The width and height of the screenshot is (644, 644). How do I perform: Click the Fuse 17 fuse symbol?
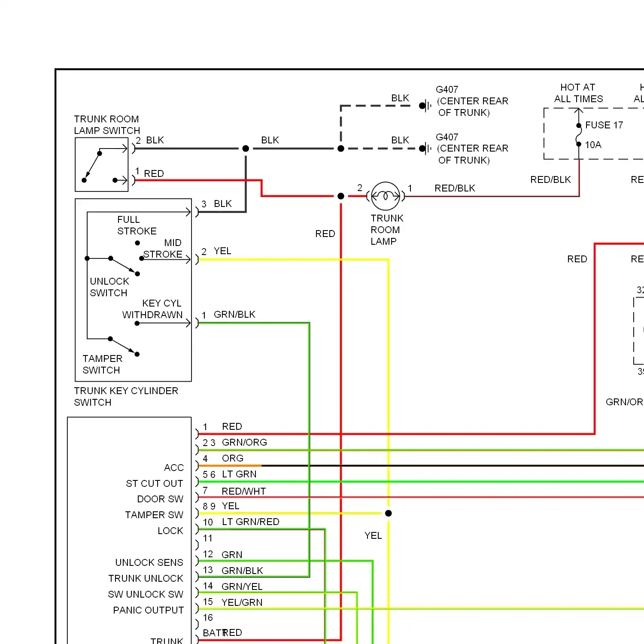coord(579,135)
